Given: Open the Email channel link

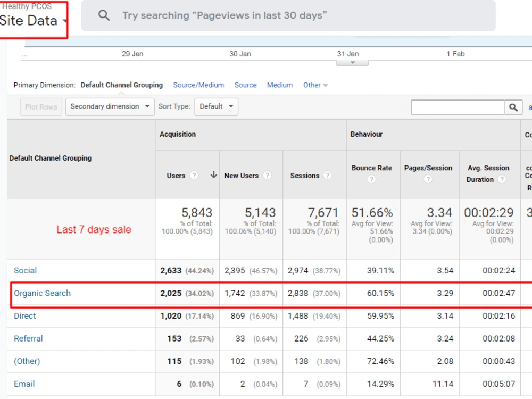Looking at the screenshot, I should [24, 384].
